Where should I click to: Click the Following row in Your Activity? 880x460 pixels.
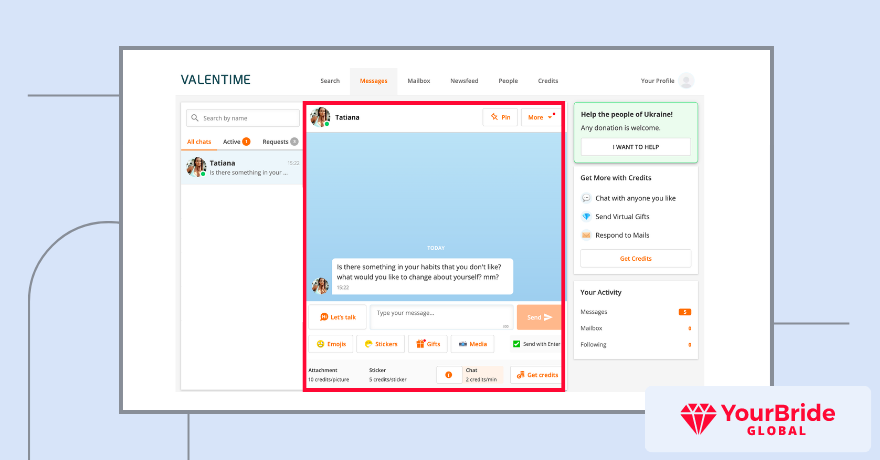coord(635,344)
